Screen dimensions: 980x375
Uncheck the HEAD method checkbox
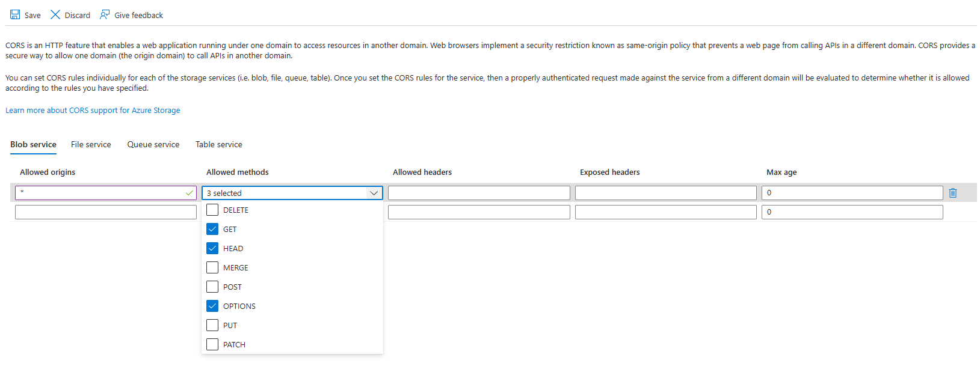[212, 248]
